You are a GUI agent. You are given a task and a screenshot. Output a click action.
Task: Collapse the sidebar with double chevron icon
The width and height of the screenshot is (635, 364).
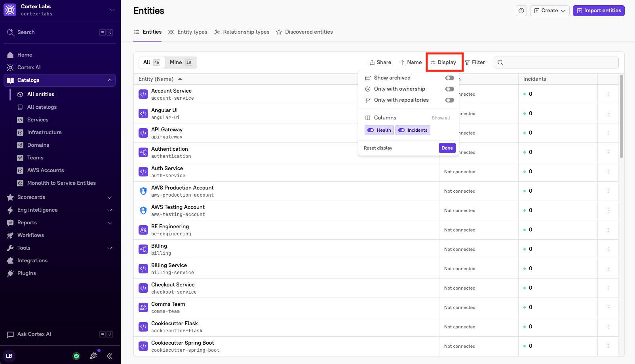[110, 356]
